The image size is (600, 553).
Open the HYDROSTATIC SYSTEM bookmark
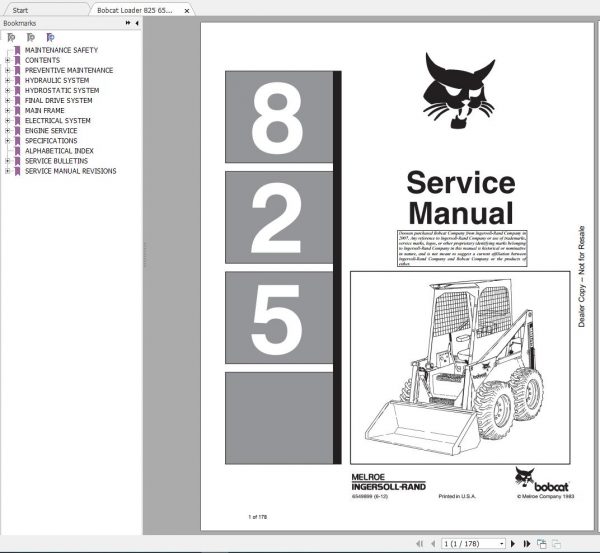(x=62, y=90)
